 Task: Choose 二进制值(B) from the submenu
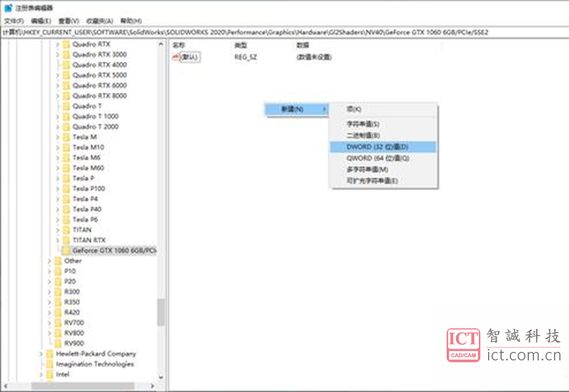click(383, 135)
